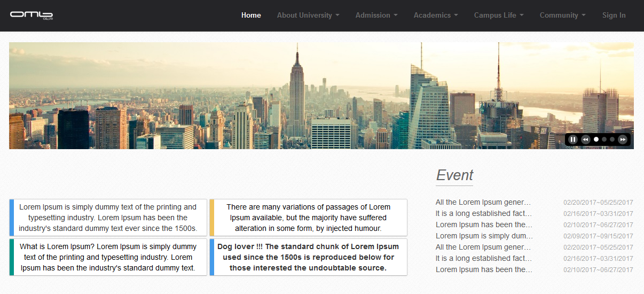Image resolution: width=644 pixels, height=294 pixels.
Task: Select the first slide indicator dot
Action: pos(596,140)
